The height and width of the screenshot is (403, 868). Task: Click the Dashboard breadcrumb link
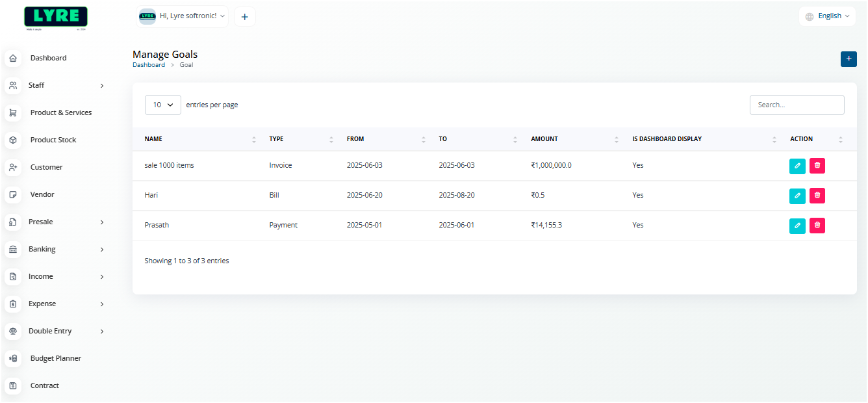tap(149, 65)
